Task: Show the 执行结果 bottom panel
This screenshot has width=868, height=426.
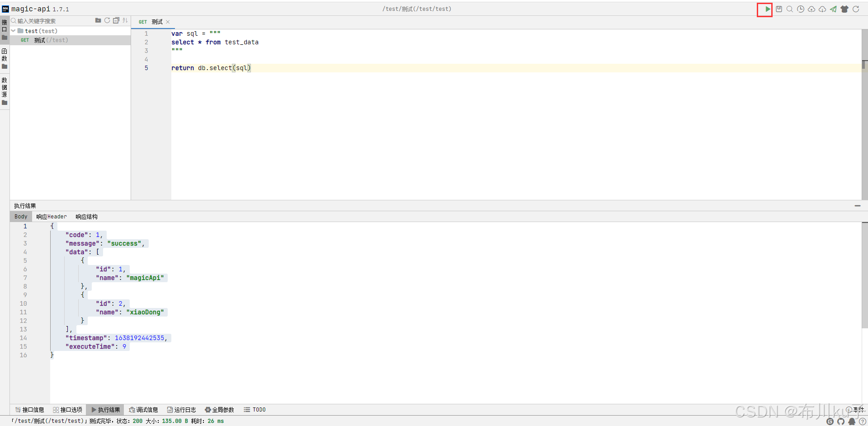Action: coord(105,410)
